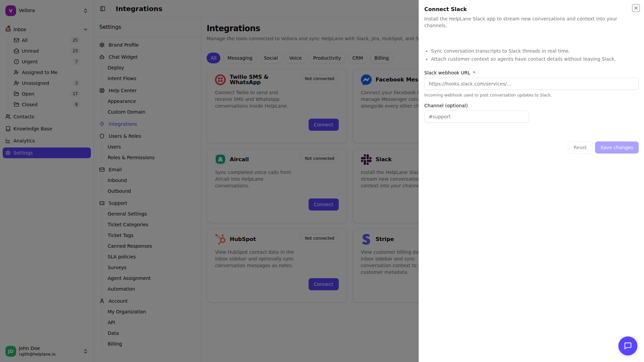The height and width of the screenshot is (362, 644).
Task: Click the Slack logo icon
Action: (366, 160)
